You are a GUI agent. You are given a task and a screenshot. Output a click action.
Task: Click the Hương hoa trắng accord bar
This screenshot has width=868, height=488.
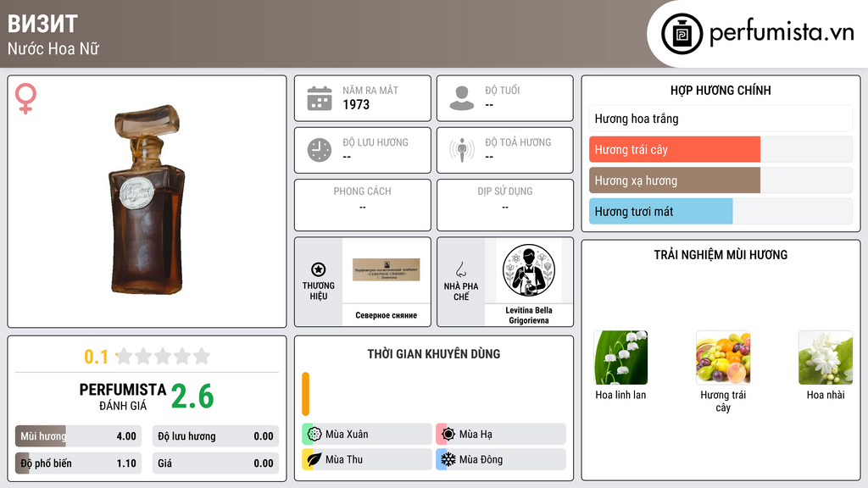click(x=721, y=119)
